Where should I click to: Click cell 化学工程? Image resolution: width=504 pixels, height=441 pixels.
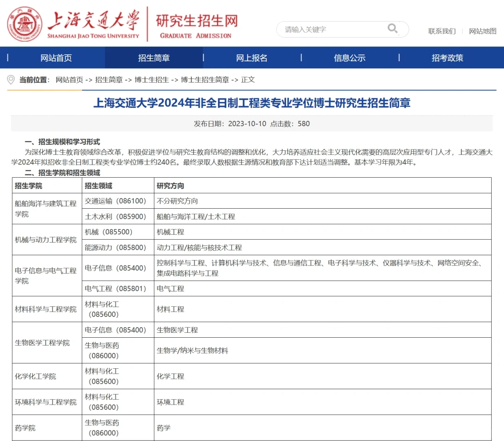(323, 376)
